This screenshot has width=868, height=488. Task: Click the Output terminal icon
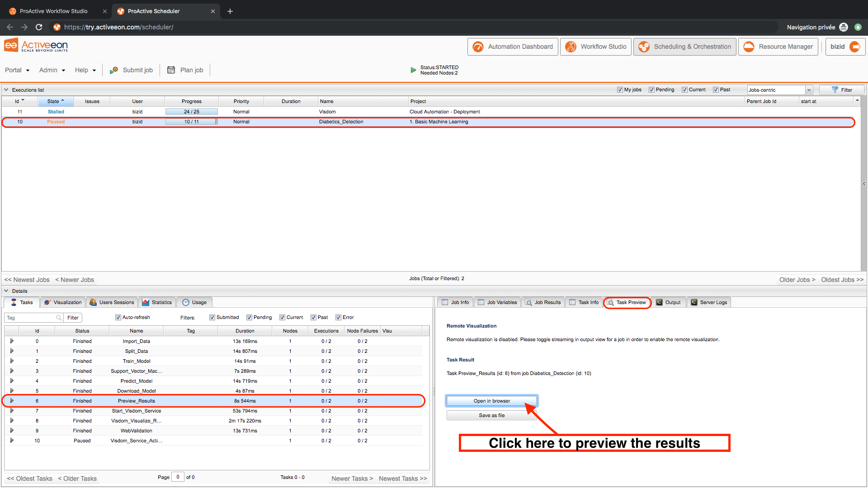coord(659,302)
